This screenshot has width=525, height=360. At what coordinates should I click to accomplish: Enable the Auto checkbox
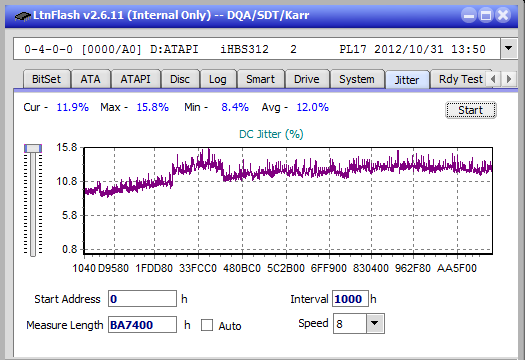tap(207, 325)
